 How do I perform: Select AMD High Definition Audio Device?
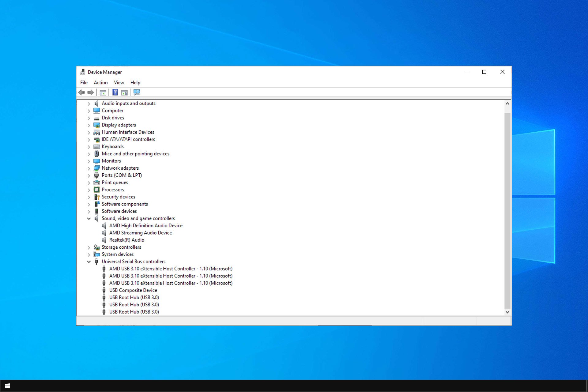146,225
